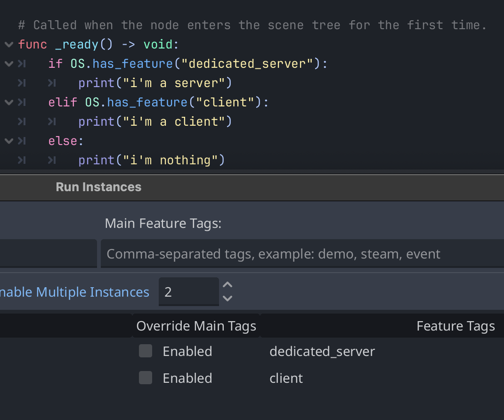Fold the elif client code block
This screenshot has height=420, width=504.
point(8,103)
